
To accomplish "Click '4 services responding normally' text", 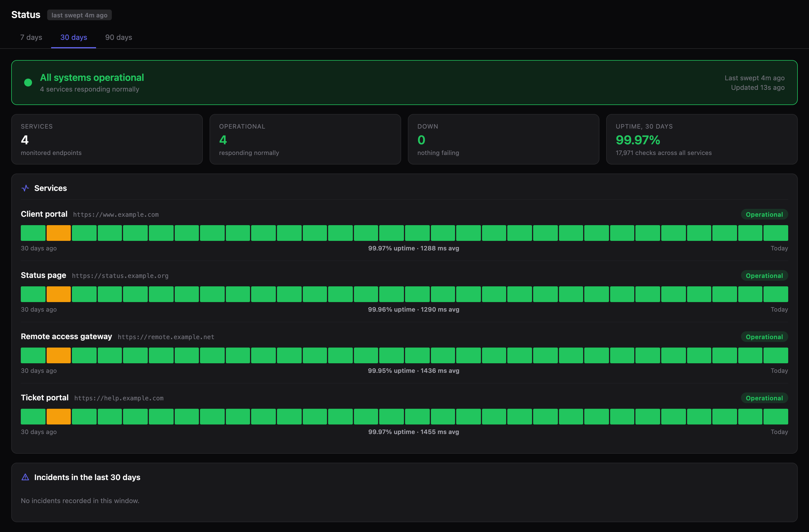I will 90,89.
